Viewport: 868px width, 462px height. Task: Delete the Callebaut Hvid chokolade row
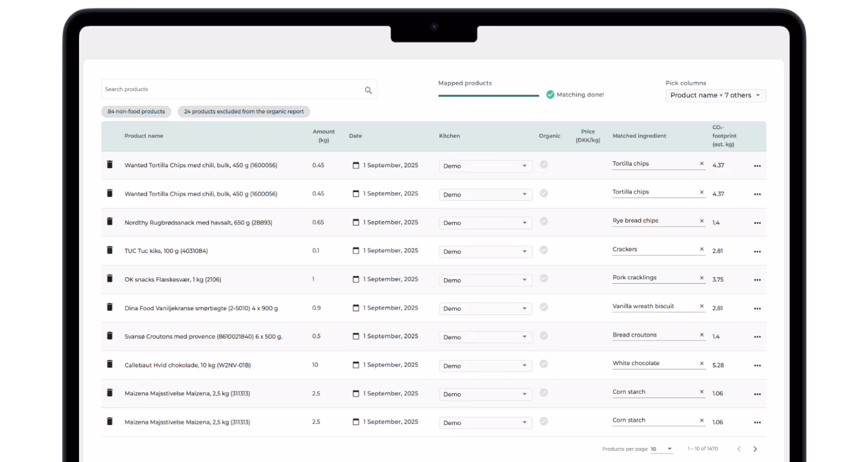coord(109,364)
